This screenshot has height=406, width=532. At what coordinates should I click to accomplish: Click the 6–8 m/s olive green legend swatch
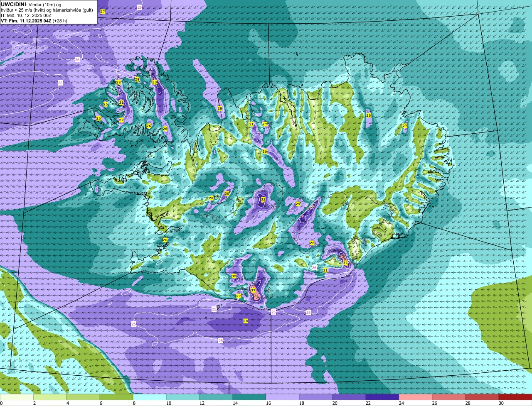[116, 397]
